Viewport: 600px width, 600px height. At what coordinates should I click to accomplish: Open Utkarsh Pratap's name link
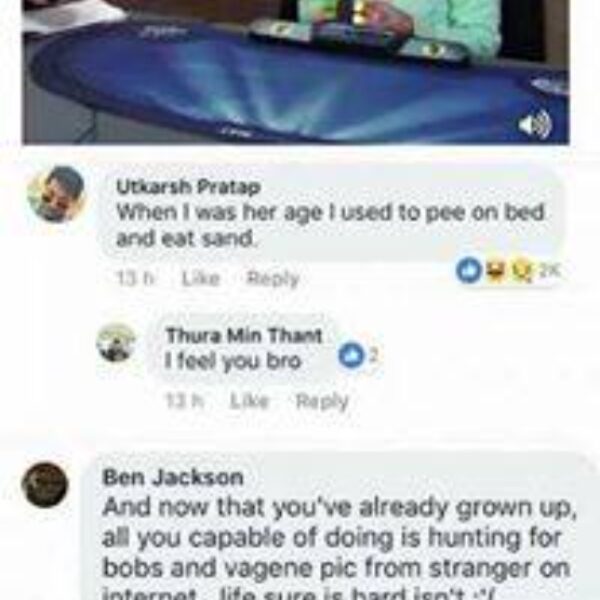(x=188, y=187)
